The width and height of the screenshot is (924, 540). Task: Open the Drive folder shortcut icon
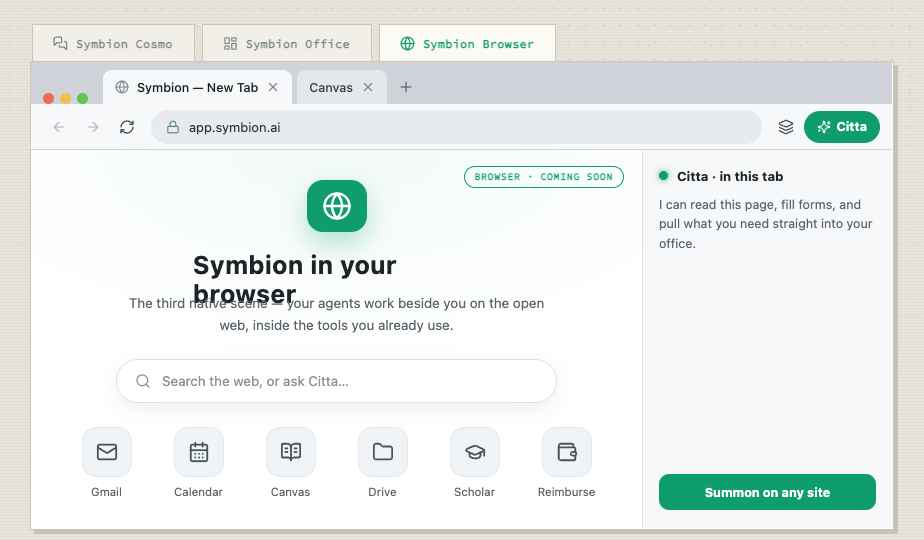coord(382,452)
